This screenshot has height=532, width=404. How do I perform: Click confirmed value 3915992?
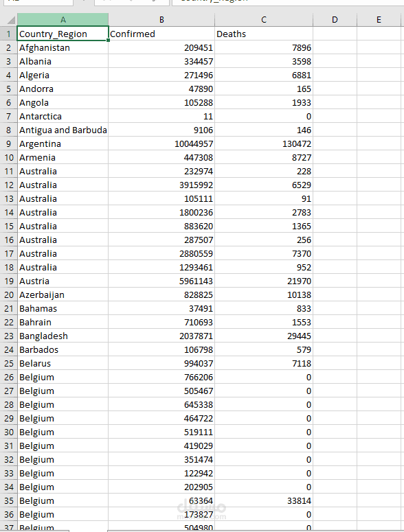pos(161,185)
